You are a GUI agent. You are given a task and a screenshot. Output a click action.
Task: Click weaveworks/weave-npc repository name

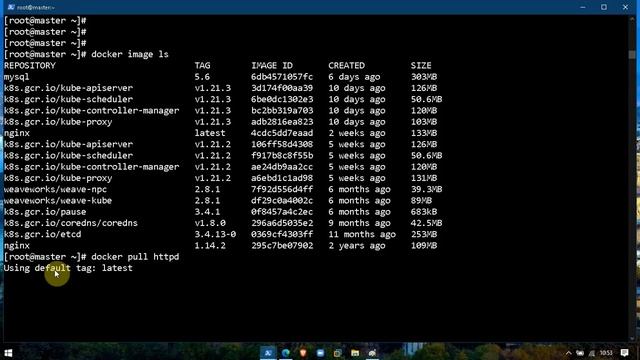point(56,189)
